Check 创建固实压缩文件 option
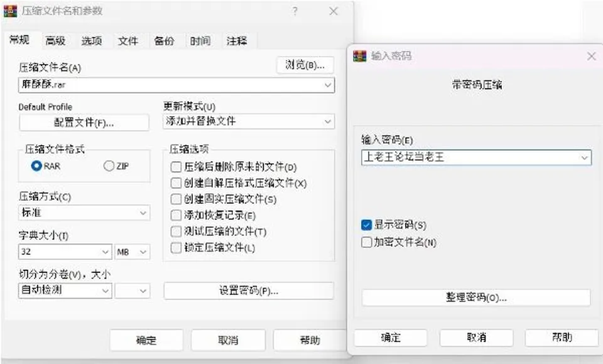This screenshot has height=364, width=603. pyautogui.click(x=176, y=199)
